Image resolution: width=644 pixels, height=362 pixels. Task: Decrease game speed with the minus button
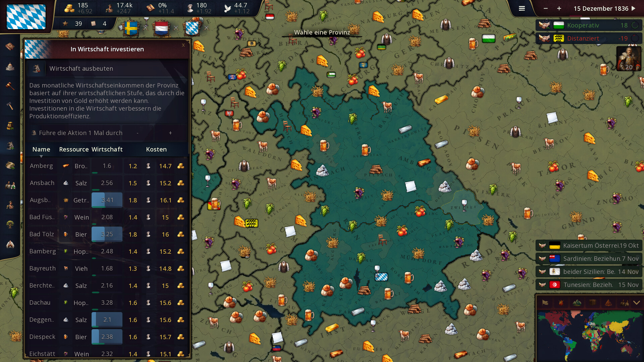(546, 9)
